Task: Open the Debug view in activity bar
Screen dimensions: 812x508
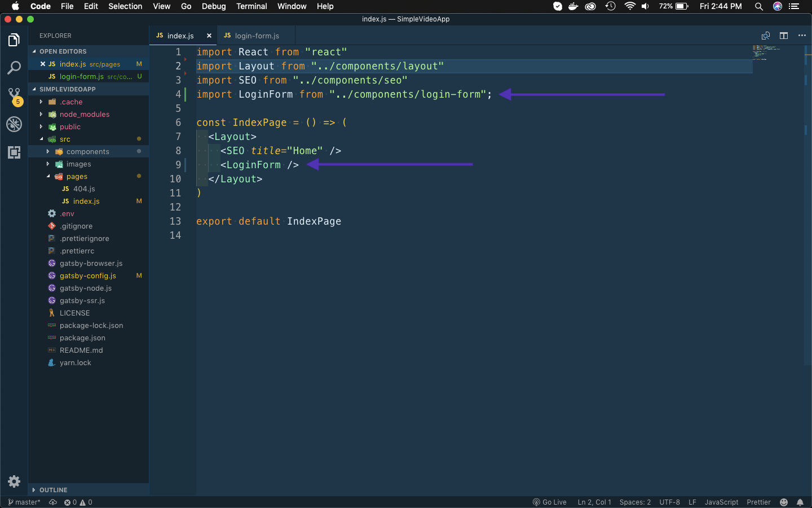Action: point(14,124)
